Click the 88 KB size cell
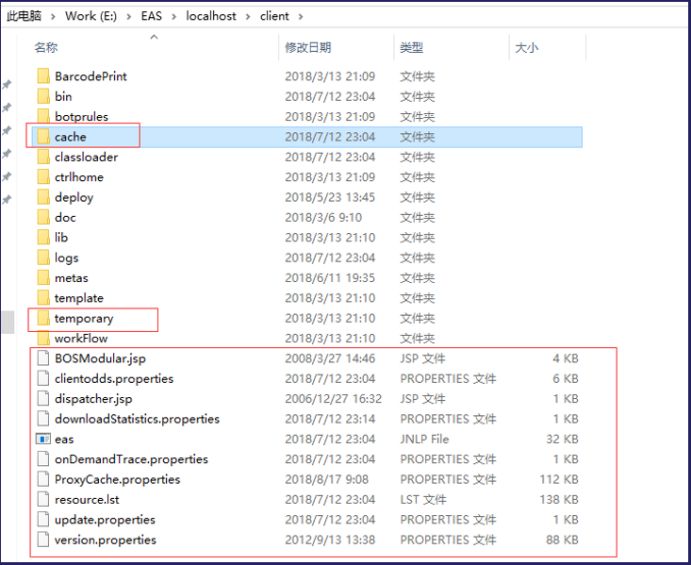The height and width of the screenshot is (565, 691). [x=562, y=540]
